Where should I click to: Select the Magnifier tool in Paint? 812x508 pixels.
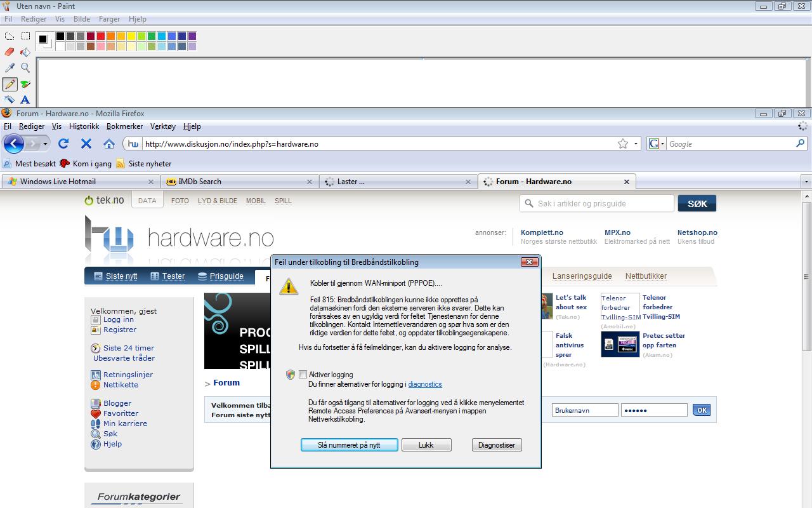25,68
